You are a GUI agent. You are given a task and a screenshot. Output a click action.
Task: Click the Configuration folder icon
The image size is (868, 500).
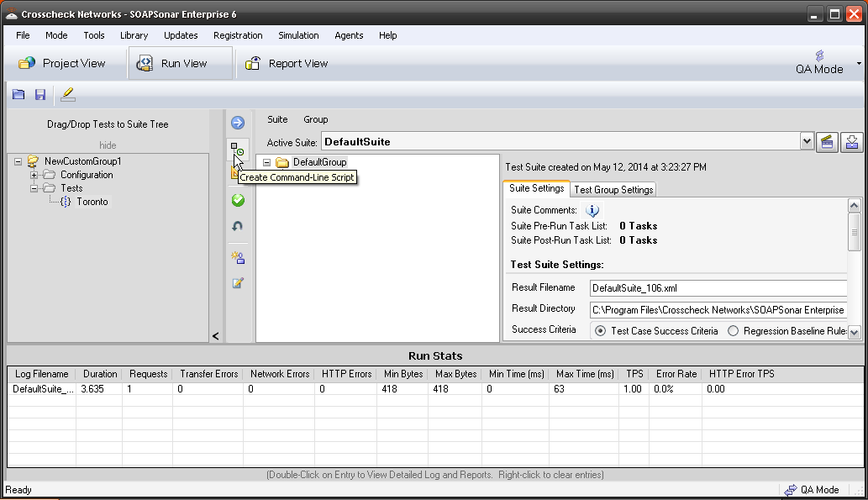[x=50, y=175]
